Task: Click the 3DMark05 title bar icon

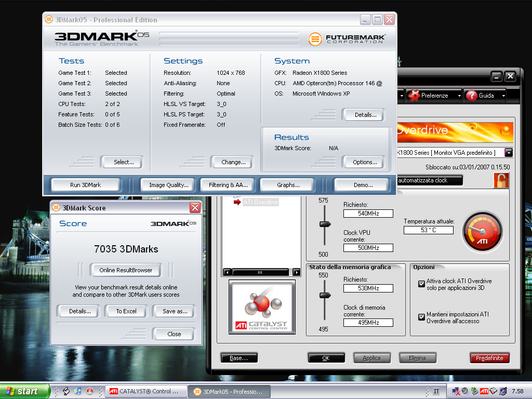Action: coord(49,19)
